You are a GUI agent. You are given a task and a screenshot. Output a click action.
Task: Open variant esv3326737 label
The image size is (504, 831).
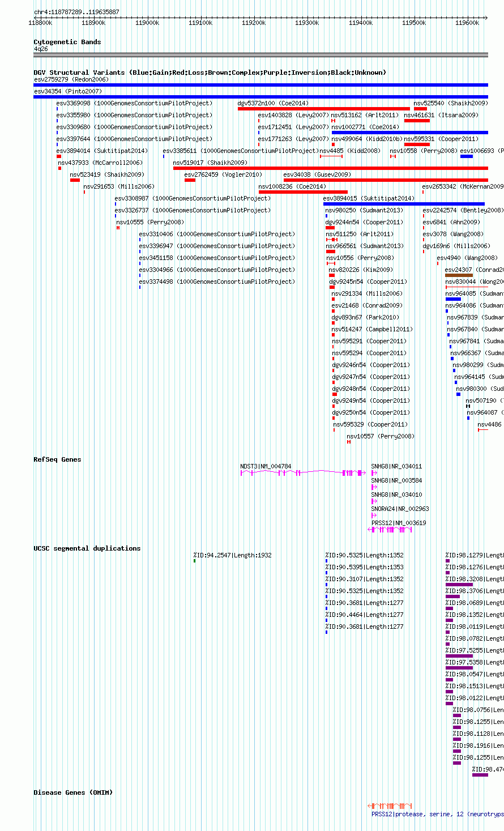(x=193, y=210)
